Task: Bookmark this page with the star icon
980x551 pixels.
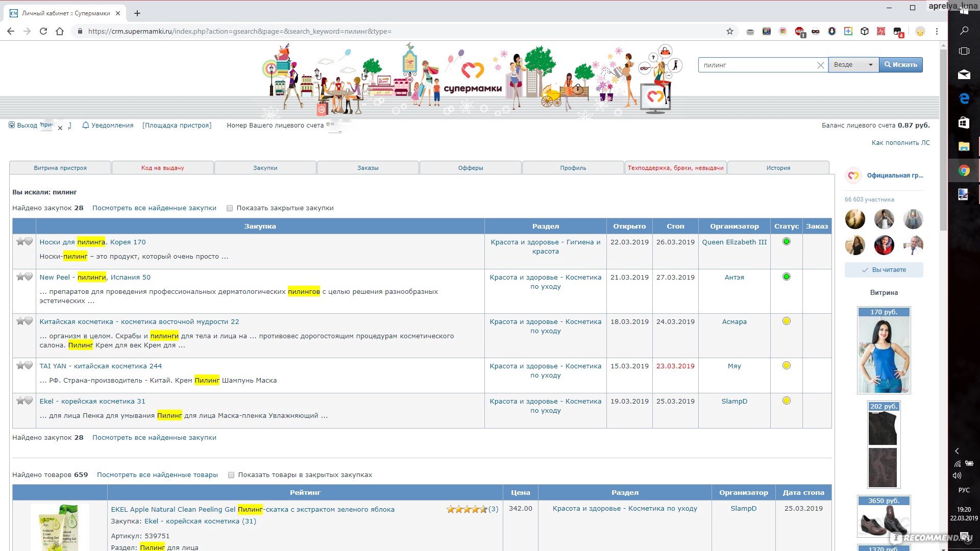Action: click(730, 31)
